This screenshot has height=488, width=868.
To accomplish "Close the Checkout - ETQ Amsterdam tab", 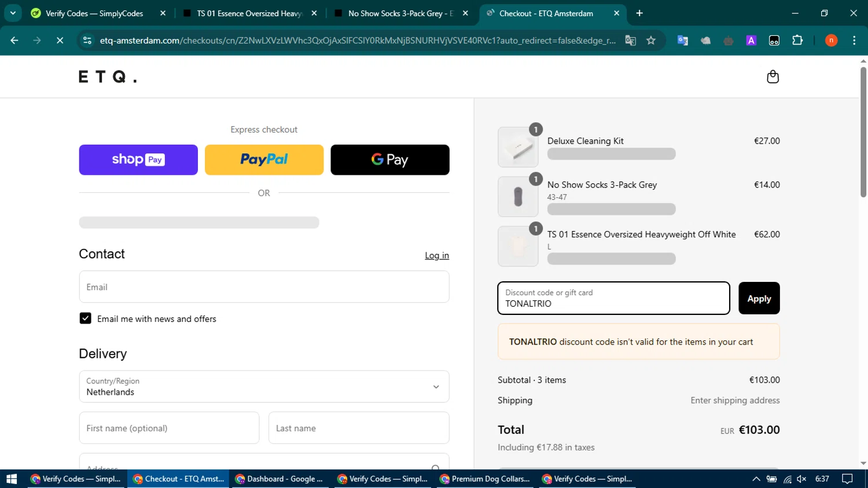I will point(616,13).
